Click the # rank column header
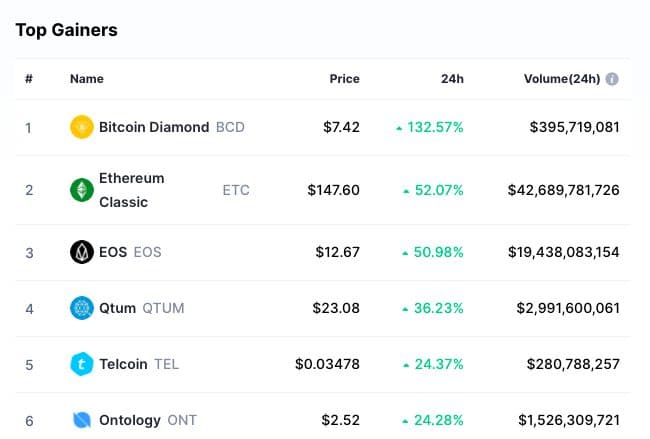This screenshot has height=439, width=650. point(28,79)
